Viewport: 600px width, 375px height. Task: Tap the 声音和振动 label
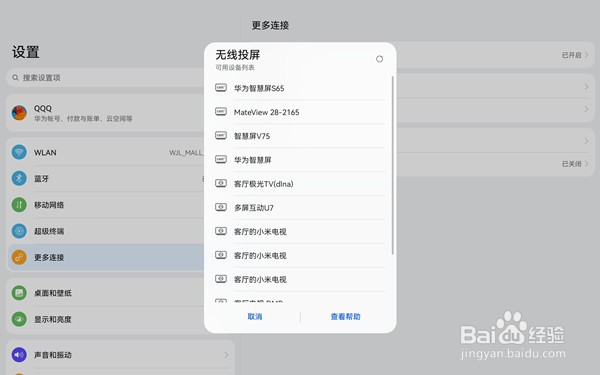53,355
